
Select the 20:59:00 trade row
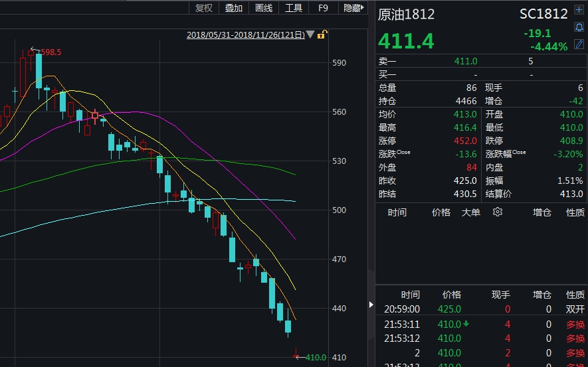(x=482, y=309)
